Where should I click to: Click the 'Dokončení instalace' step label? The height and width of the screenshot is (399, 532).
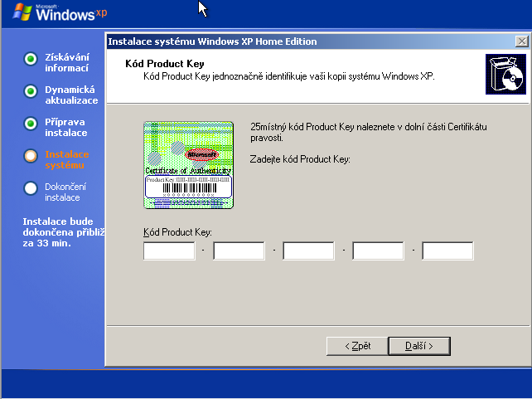click(65, 192)
